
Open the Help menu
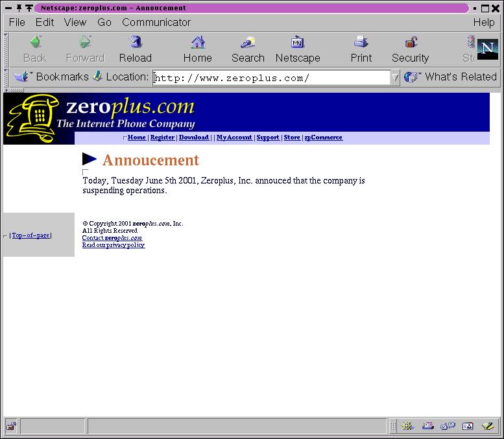(x=484, y=22)
